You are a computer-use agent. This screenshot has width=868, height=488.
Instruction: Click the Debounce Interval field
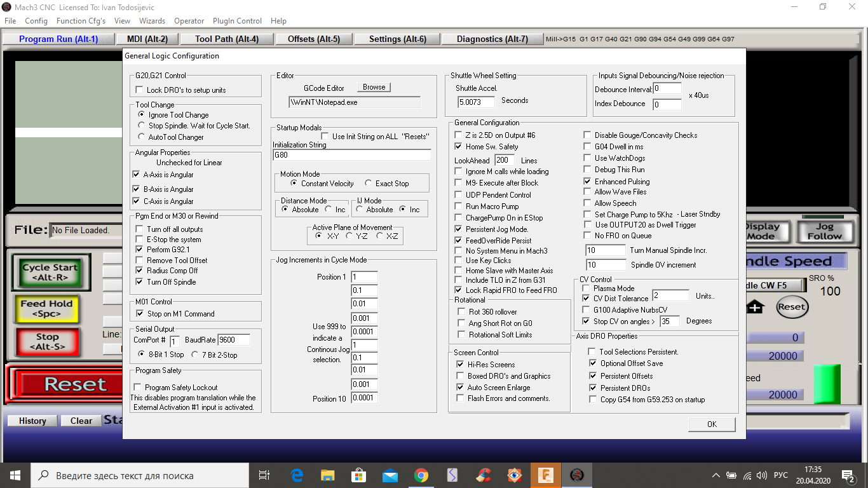click(x=667, y=88)
